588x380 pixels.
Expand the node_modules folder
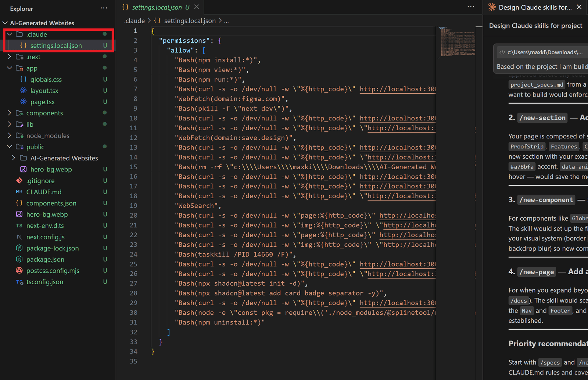point(48,136)
